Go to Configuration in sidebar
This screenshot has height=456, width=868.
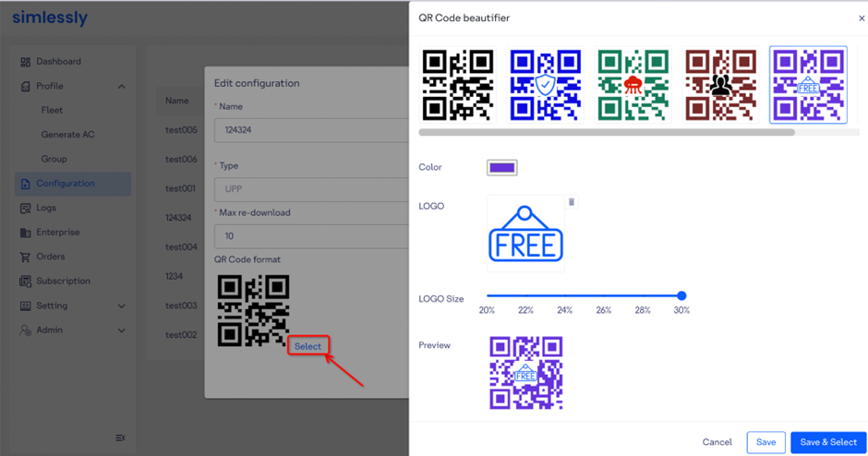click(73, 183)
